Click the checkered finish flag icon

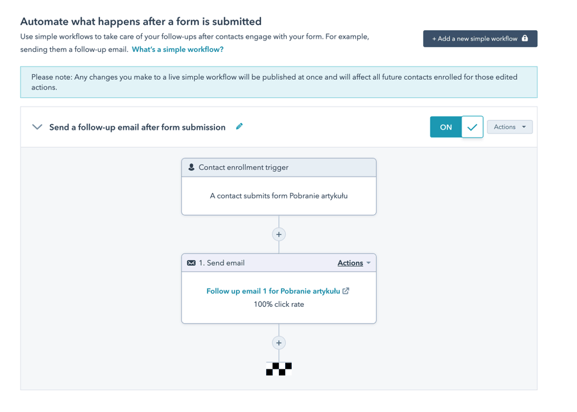point(279,369)
